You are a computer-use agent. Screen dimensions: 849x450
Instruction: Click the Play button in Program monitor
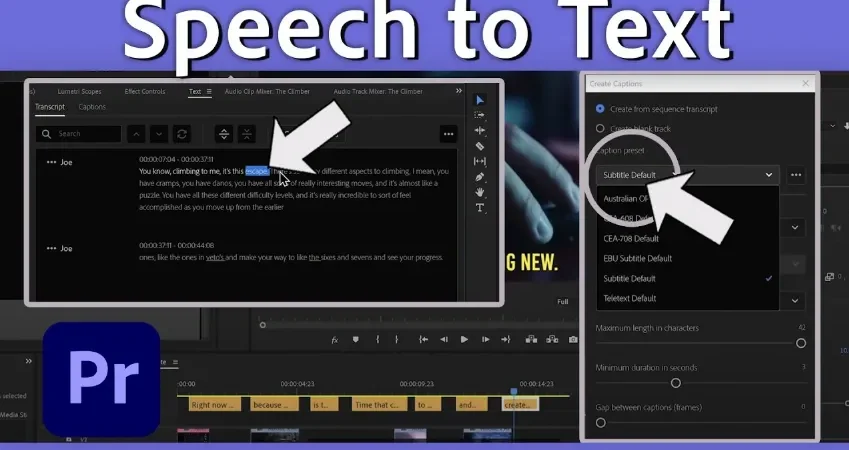[464, 340]
